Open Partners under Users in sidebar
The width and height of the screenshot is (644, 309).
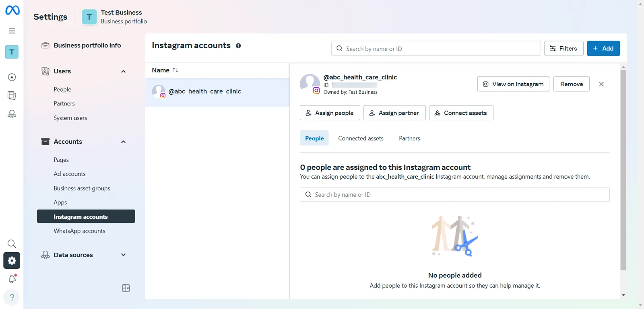[x=64, y=103]
